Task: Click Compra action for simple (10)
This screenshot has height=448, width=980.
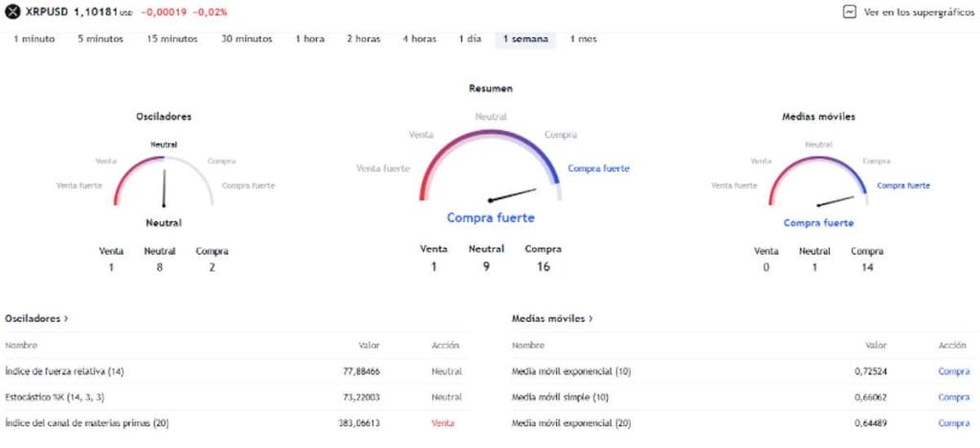Action: tap(954, 397)
